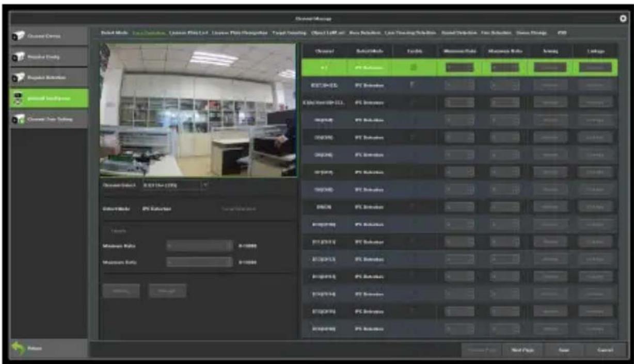
Task: Open the License Plate List tab
Action: click(x=188, y=33)
